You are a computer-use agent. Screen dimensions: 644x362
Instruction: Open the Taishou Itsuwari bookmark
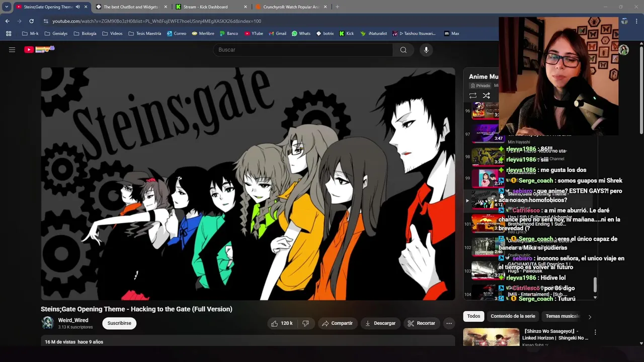[414, 34]
